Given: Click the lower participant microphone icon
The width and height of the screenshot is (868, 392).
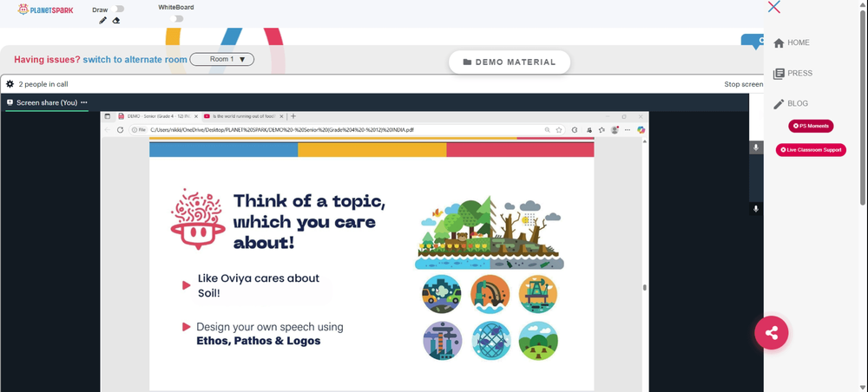Looking at the screenshot, I should (x=756, y=209).
